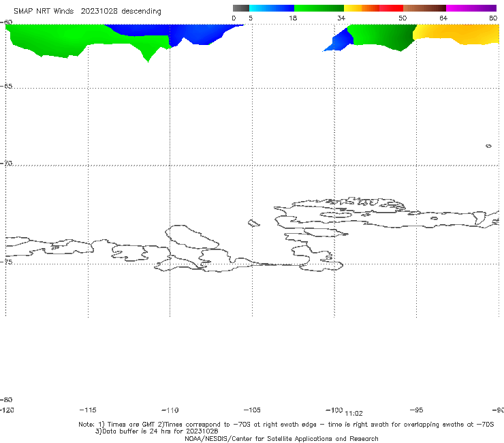Screen dimensions: 504x443
Task: Click the -80 latitude label
Action: (x=6, y=399)
